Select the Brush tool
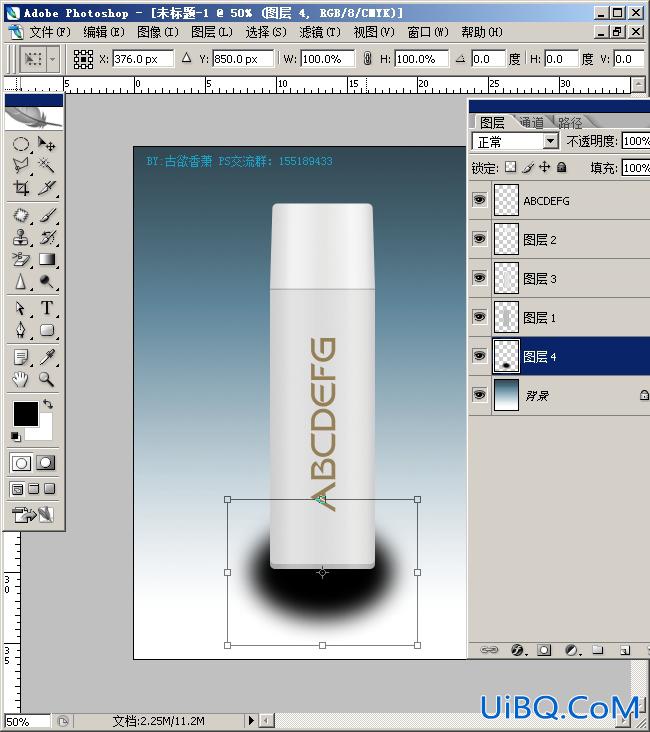The height and width of the screenshot is (732, 650). click(x=46, y=216)
